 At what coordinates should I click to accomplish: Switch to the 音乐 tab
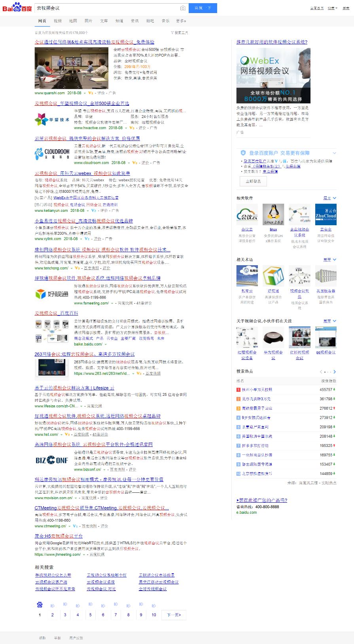click(166, 21)
